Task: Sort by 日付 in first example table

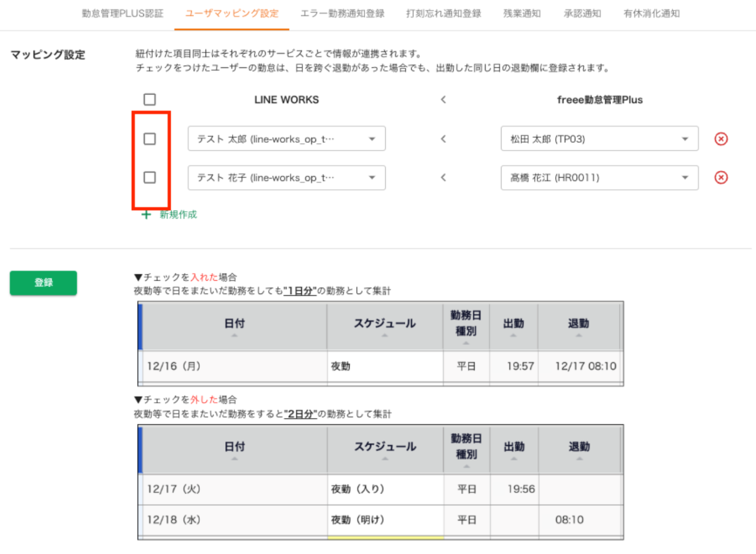Action: 234,326
